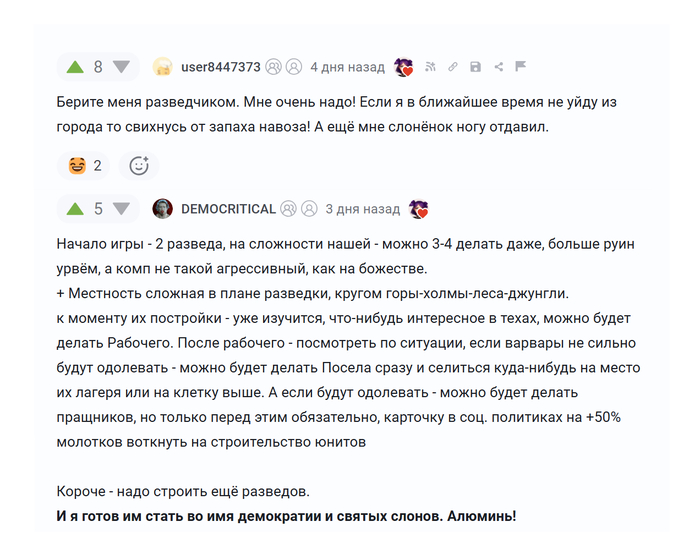The height and width of the screenshot is (560, 700).
Task: Click the '4 дня назад' timestamp
Action: (347, 67)
